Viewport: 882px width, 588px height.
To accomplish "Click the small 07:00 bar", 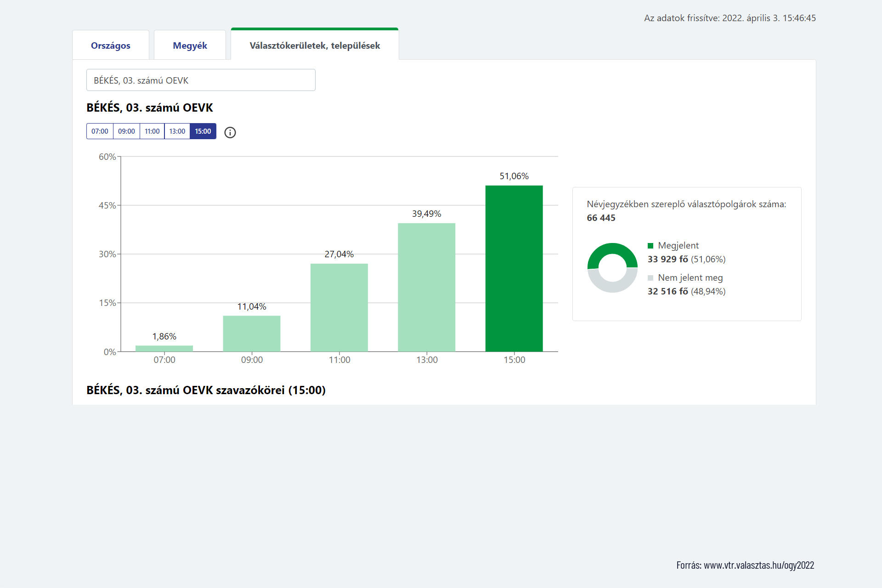I will coord(164,349).
